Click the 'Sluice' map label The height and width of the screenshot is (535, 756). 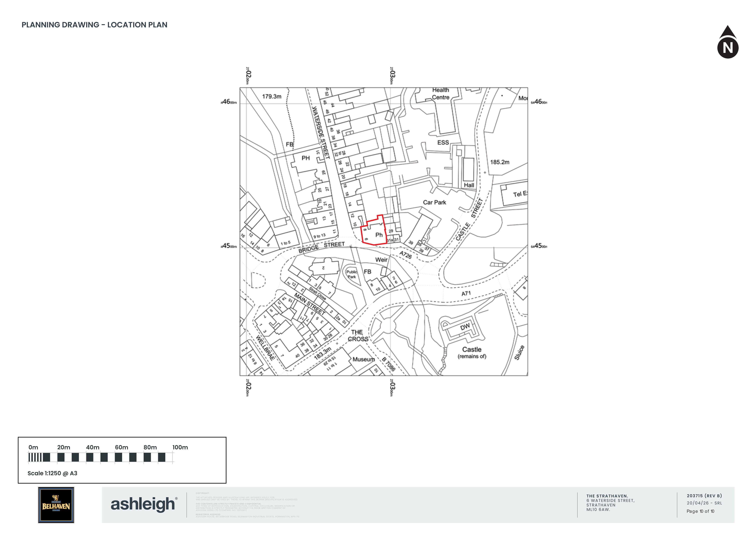click(x=519, y=353)
